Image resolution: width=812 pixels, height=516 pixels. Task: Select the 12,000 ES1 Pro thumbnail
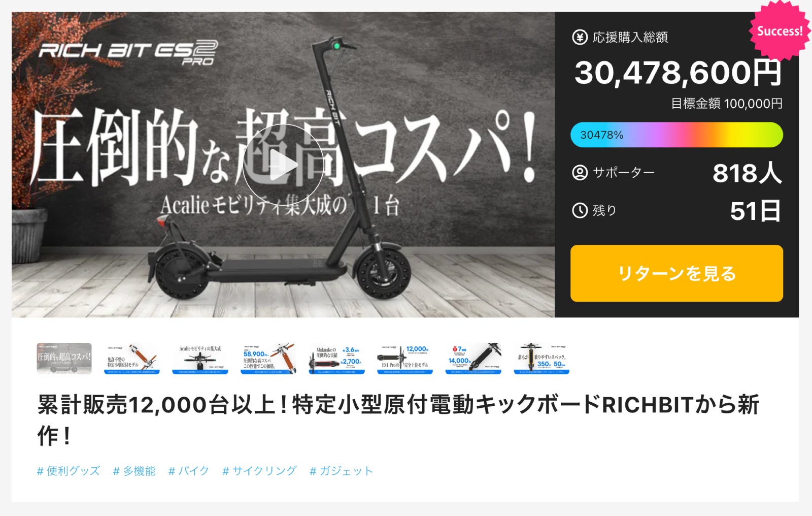(404, 359)
